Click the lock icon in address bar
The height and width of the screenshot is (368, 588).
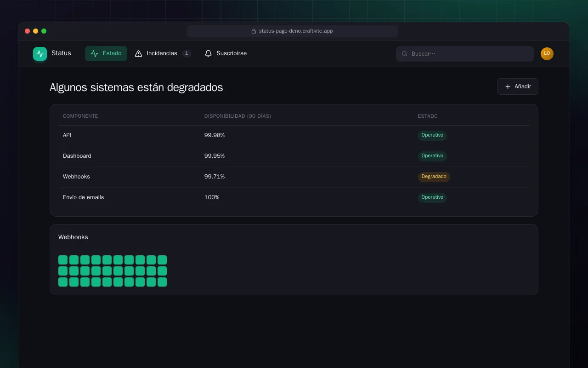coord(254,31)
